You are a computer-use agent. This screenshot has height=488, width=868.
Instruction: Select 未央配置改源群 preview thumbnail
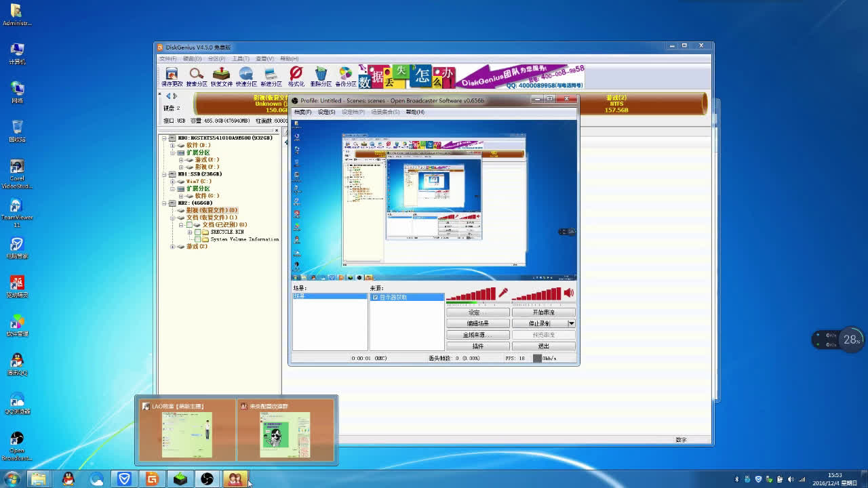pos(285,430)
